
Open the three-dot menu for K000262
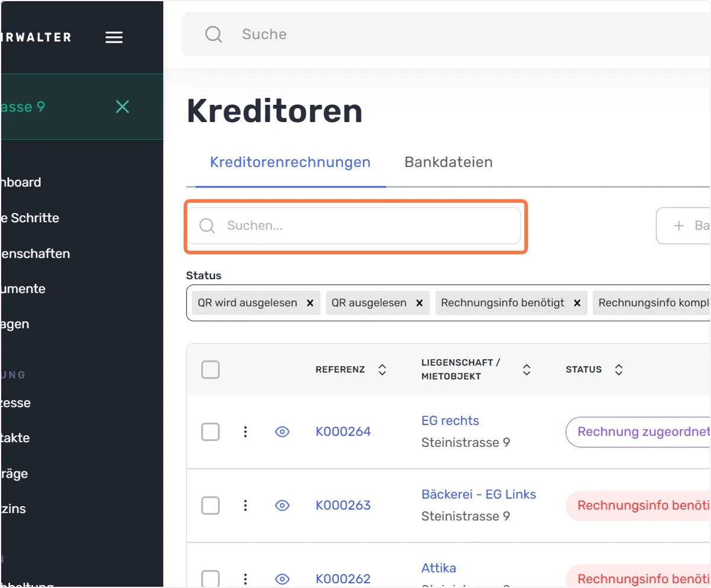click(245, 579)
